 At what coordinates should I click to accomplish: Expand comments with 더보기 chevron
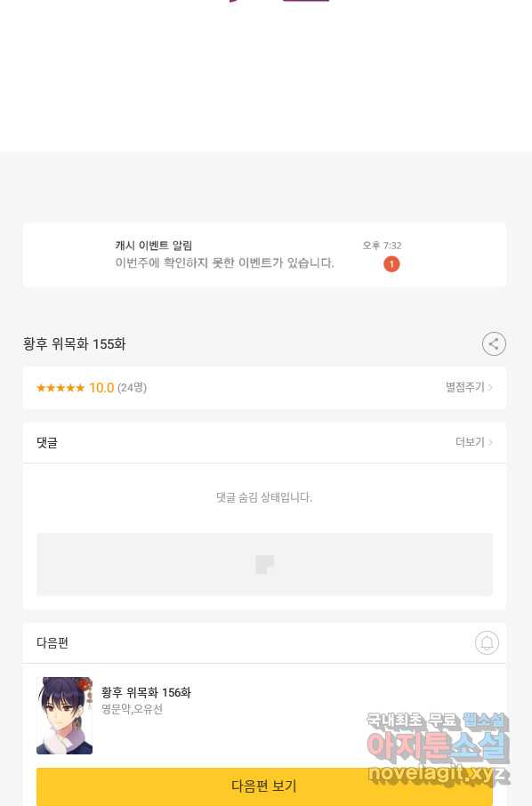coord(474,442)
